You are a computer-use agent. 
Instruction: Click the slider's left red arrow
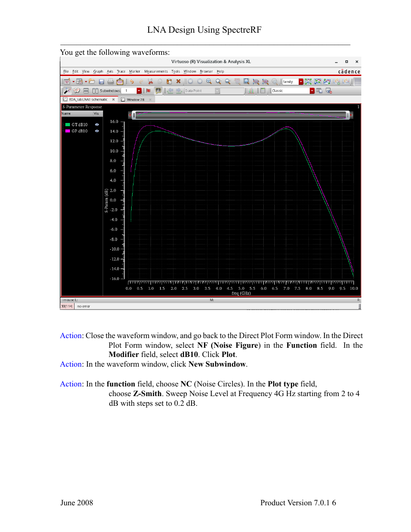130,115
